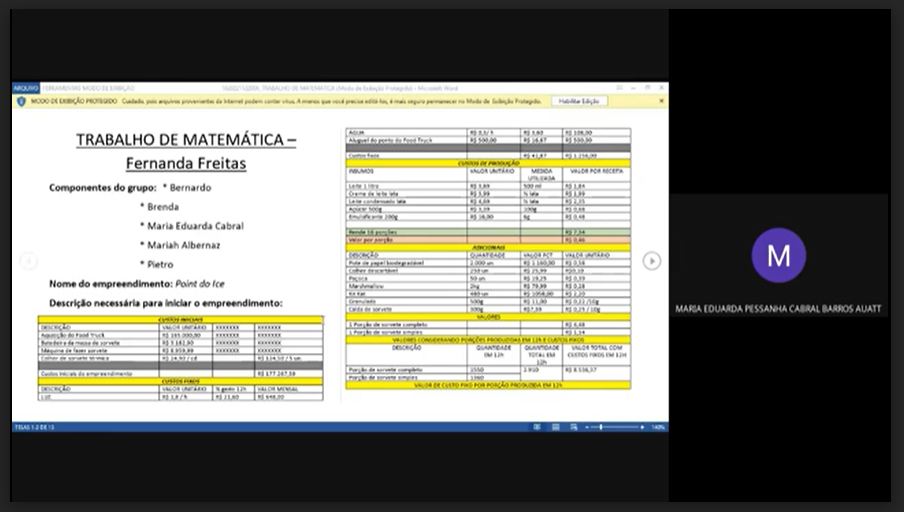Image resolution: width=904 pixels, height=512 pixels.
Task: Switch to Web Layout view in status bar
Action: (573, 427)
